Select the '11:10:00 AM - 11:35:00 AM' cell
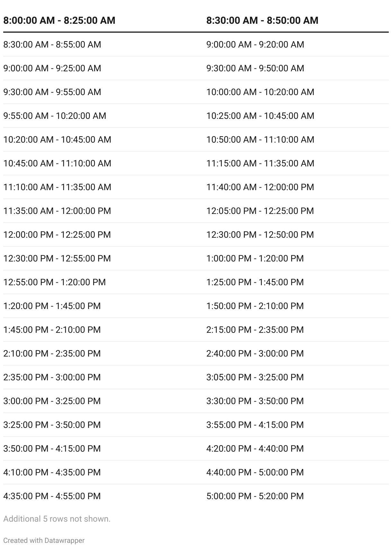Image resolution: width=392 pixels, height=548 pixels. [x=57, y=187]
